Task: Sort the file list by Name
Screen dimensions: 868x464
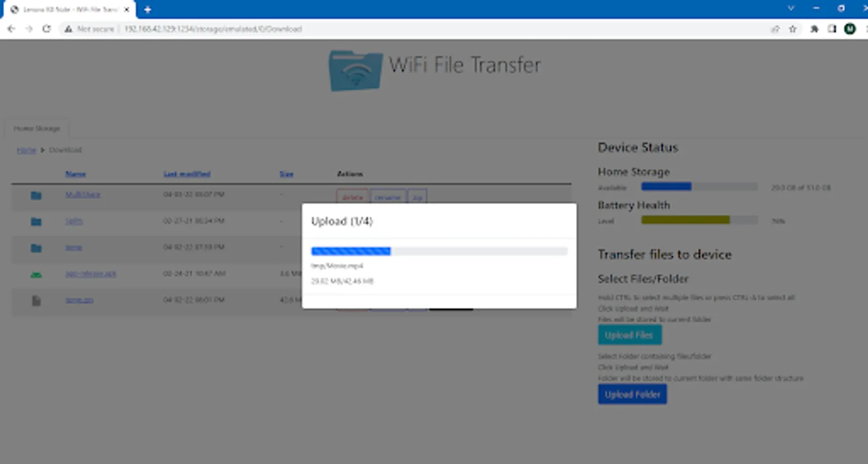Action: pyautogui.click(x=75, y=174)
